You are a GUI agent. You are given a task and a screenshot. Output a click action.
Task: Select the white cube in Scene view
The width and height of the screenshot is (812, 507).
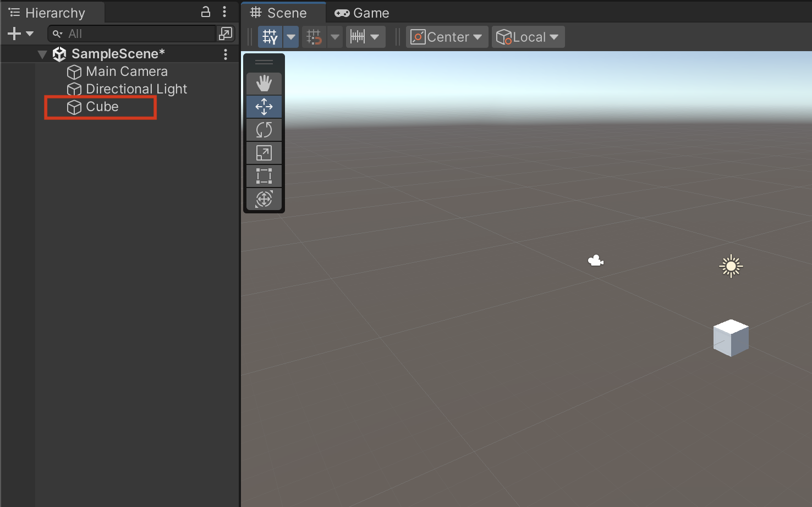(731, 338)
